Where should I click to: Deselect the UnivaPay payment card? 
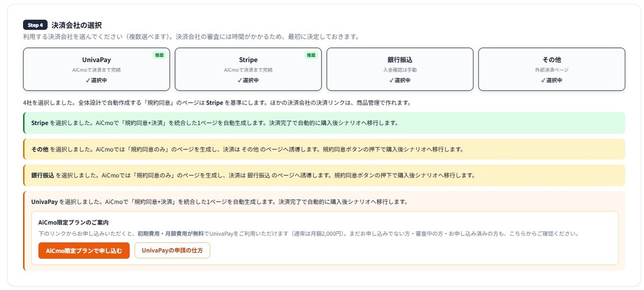coord(97,69)
